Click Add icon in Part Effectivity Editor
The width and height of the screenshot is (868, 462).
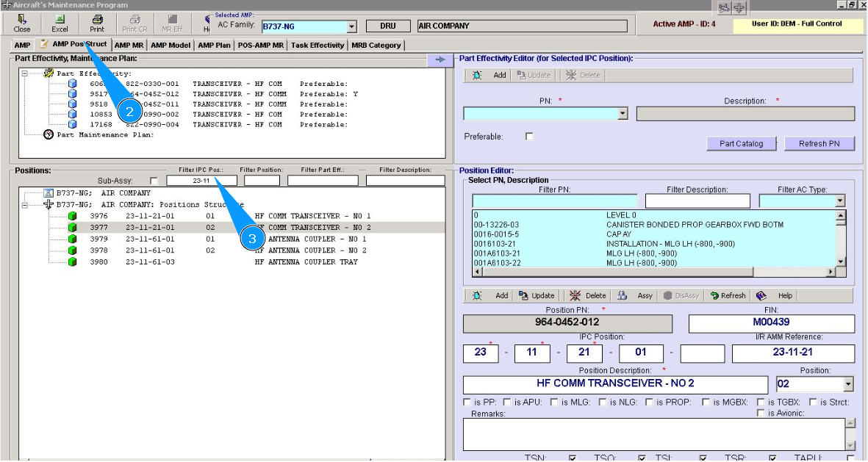pyautogui.click(x=477, y=75)
